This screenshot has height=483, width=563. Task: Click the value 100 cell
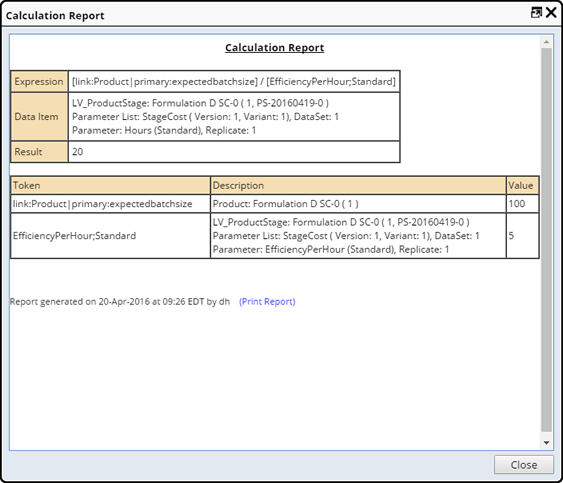coord(522,204)
